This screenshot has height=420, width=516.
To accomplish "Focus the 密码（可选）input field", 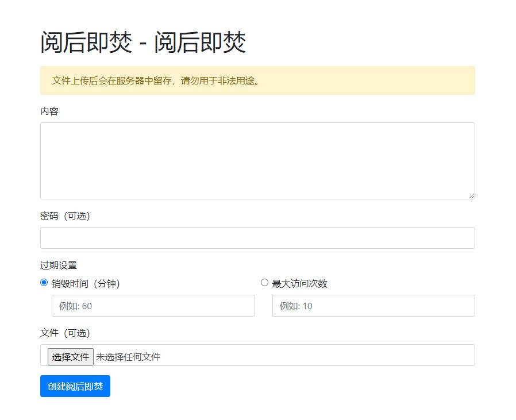I will pyautogui.click(x=257, y=238).
